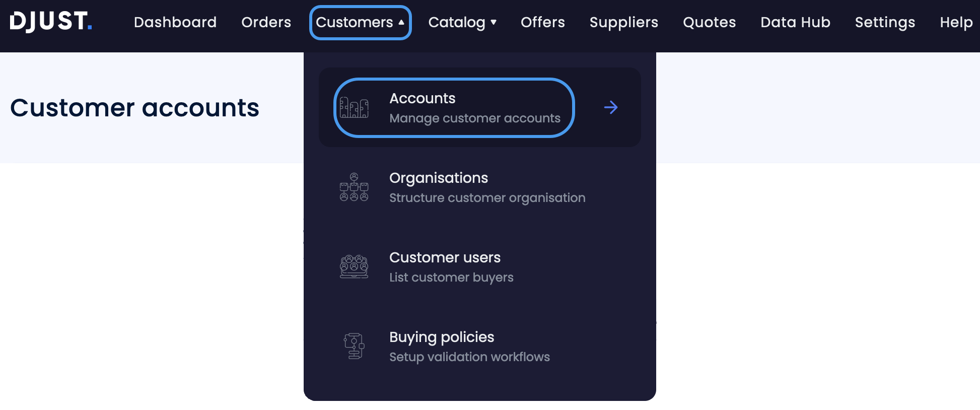Navigate to Suppliers
This screenshot has height=410, width=980.
tap(623, 22)
